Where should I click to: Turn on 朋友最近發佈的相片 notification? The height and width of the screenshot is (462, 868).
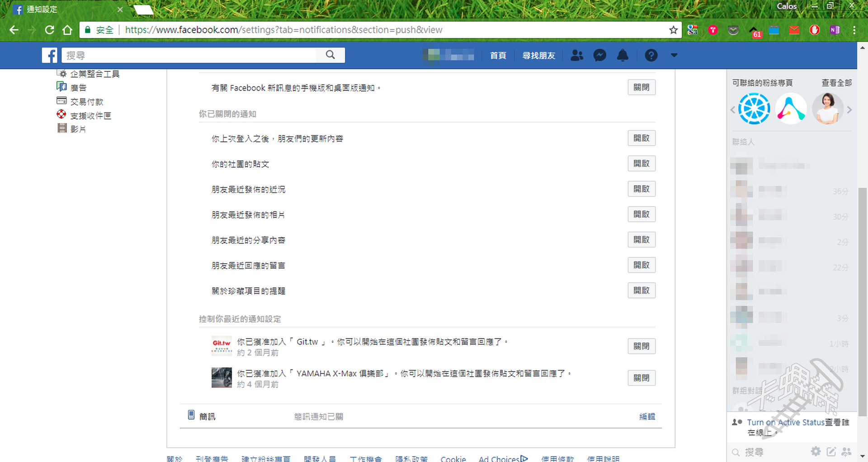[x=641, y=214]
